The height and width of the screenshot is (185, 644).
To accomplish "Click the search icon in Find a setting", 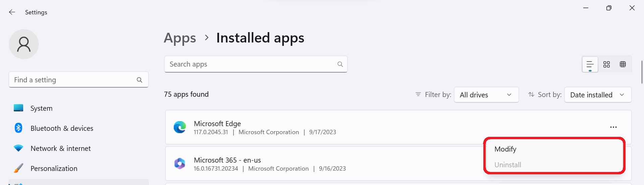I will pos(140,80).
